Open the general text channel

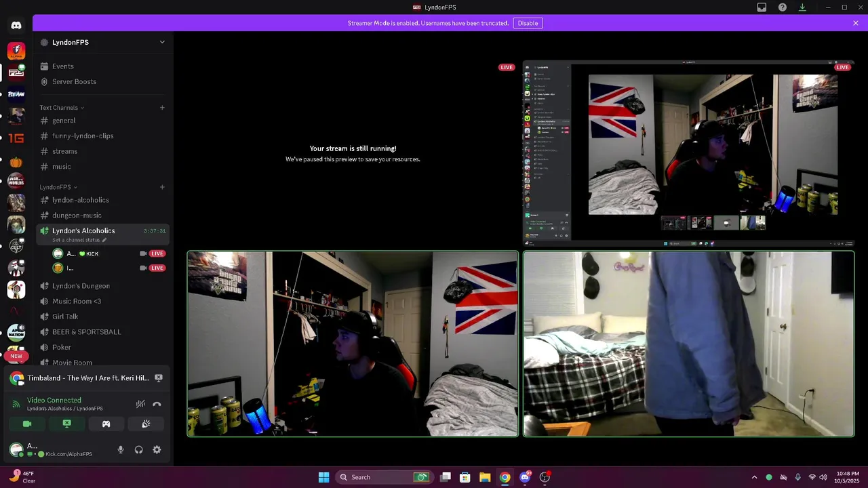coord(103,121)
